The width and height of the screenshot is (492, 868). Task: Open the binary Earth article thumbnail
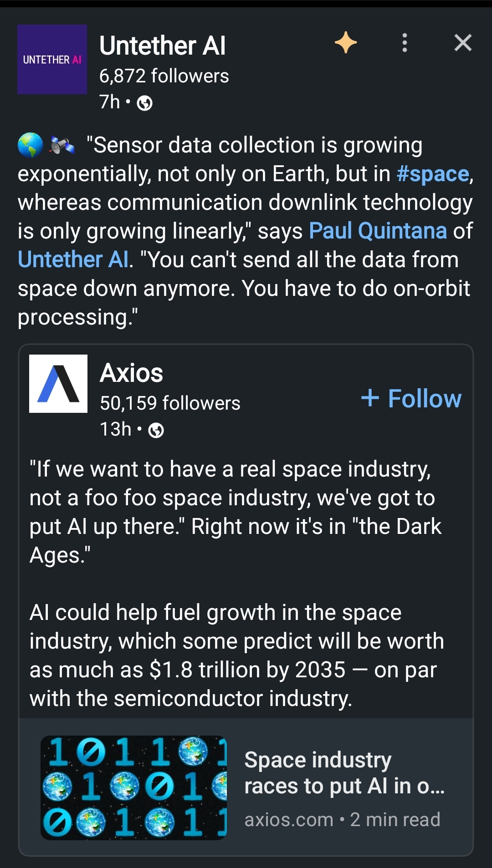coord(133,787)
